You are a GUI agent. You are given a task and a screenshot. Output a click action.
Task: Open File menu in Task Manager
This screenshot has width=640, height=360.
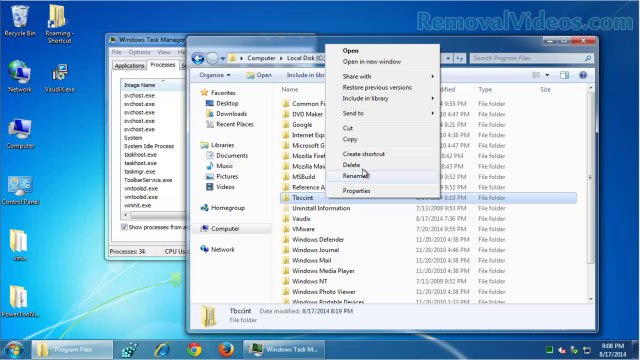[x=117, y=52]
